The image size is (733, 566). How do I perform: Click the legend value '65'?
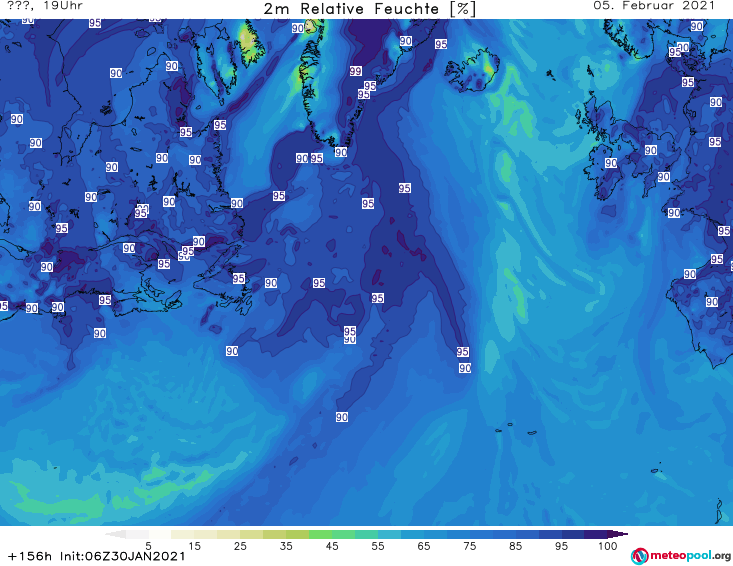click(x=424, y=546)
